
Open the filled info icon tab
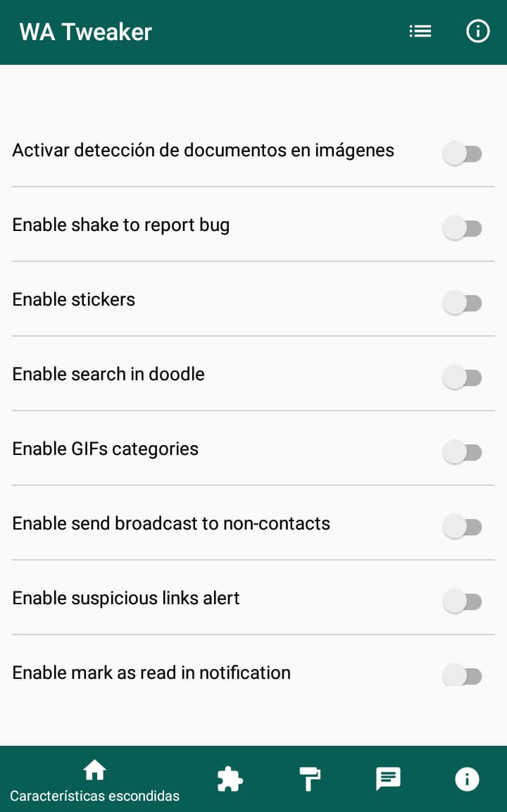click(x=467, y=779)
